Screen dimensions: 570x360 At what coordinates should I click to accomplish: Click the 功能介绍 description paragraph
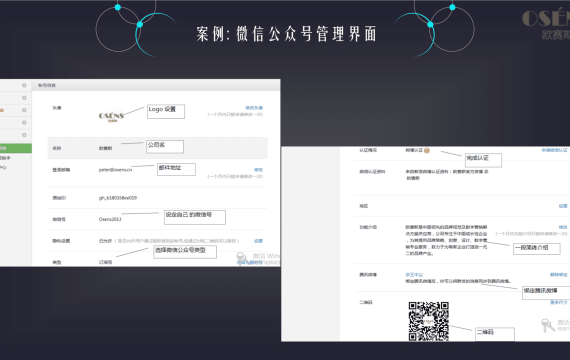tap(446, 240)
